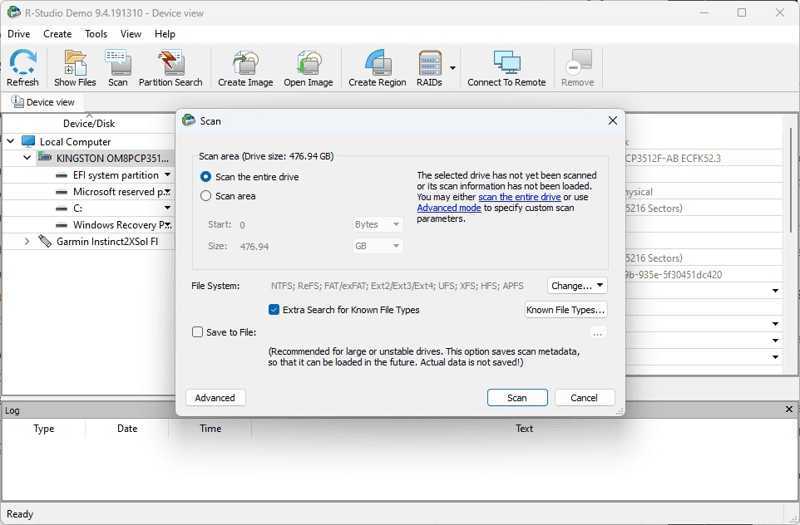Screen dimensions: 800x525
Task: Click the KINGSTON drive icon in the tree
Action: [x=45, y=158]
